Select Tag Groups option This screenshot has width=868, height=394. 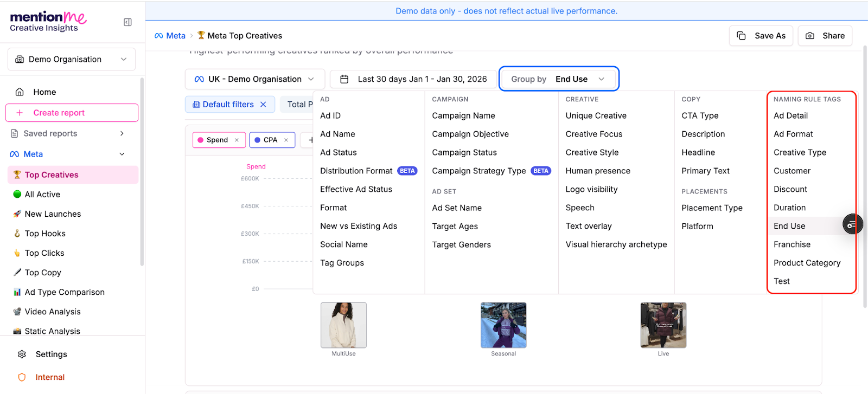tap(342, 263)
